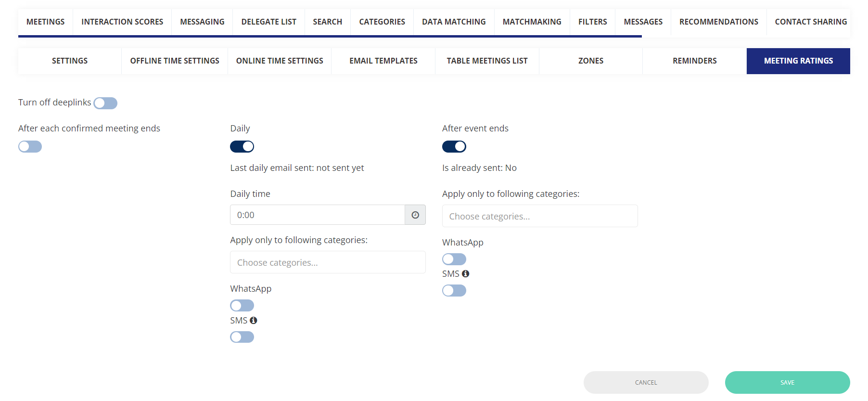The width and height of the screenshot is (868, 401).
Task: Click the Cancel button
Action: [x=646, y=382]
